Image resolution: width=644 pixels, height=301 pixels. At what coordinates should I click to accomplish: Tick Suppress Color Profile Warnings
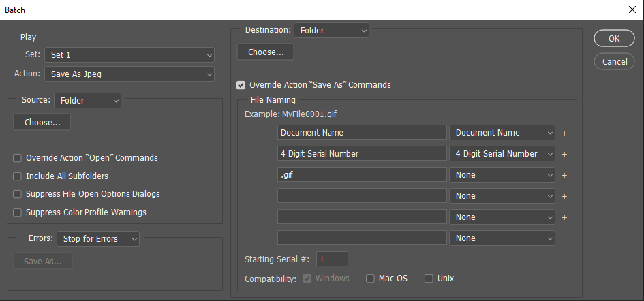pos(17,212)
